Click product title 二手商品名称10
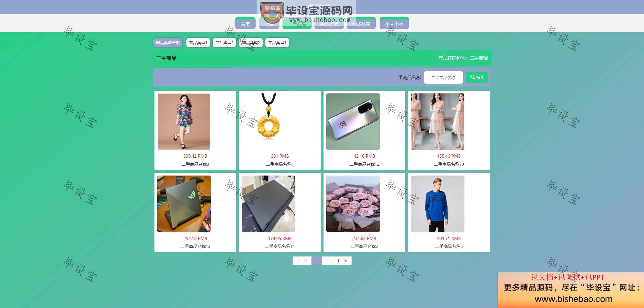This screenshot has width=644, height=308. [x=449, y=164]
